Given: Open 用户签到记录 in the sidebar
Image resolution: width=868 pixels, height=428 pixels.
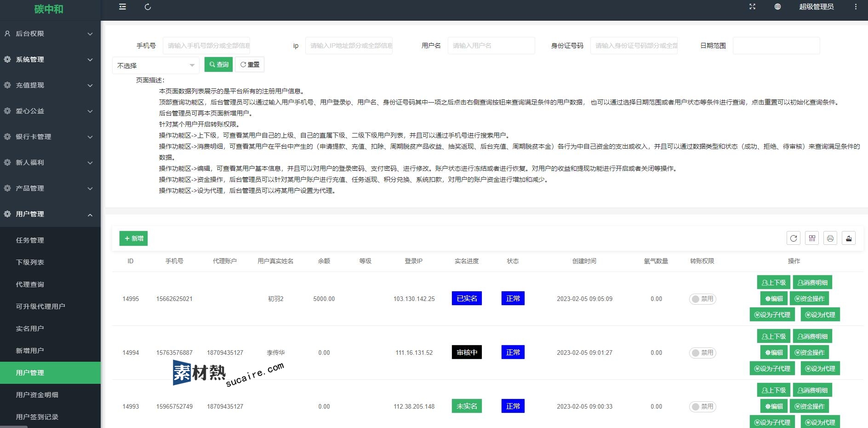Looking at the screenshot, I should (50, 417).
